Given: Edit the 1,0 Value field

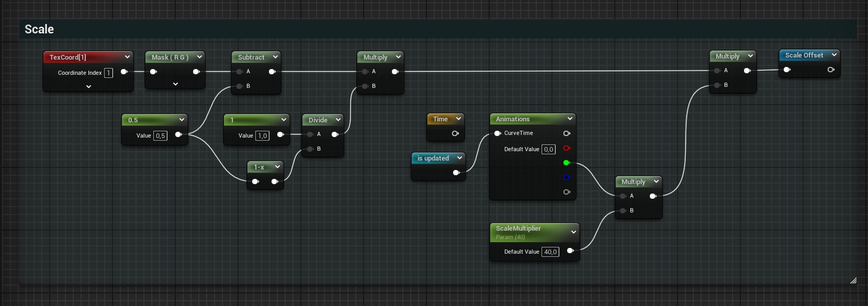Looking at the screenshot, I should 262,135.
